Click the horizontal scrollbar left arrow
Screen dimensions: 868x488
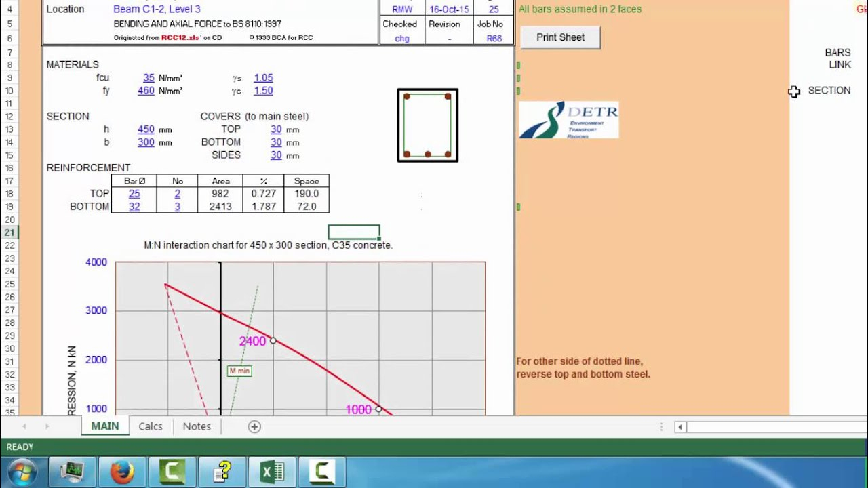[x=679, y=427]
